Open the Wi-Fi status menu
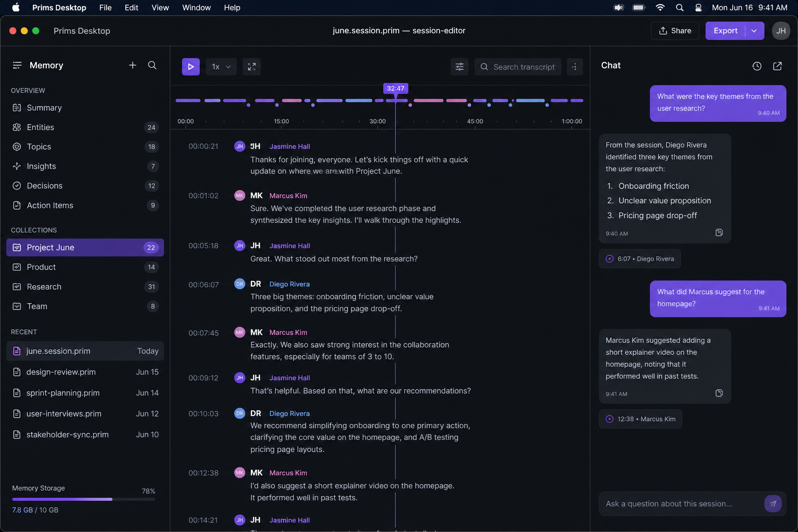This screenshot has height=532, width=798. pyautogui.click(x=660, y=8)
